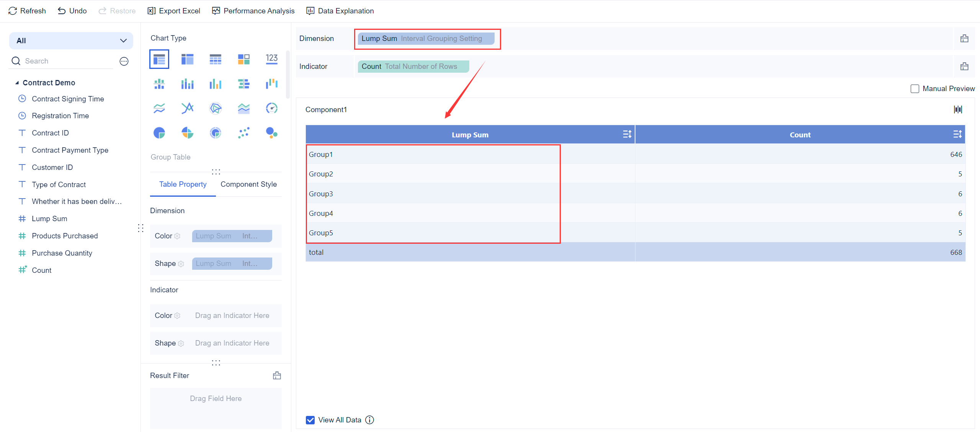
Task: Click the Search fields input box
Action: point(61,60)
